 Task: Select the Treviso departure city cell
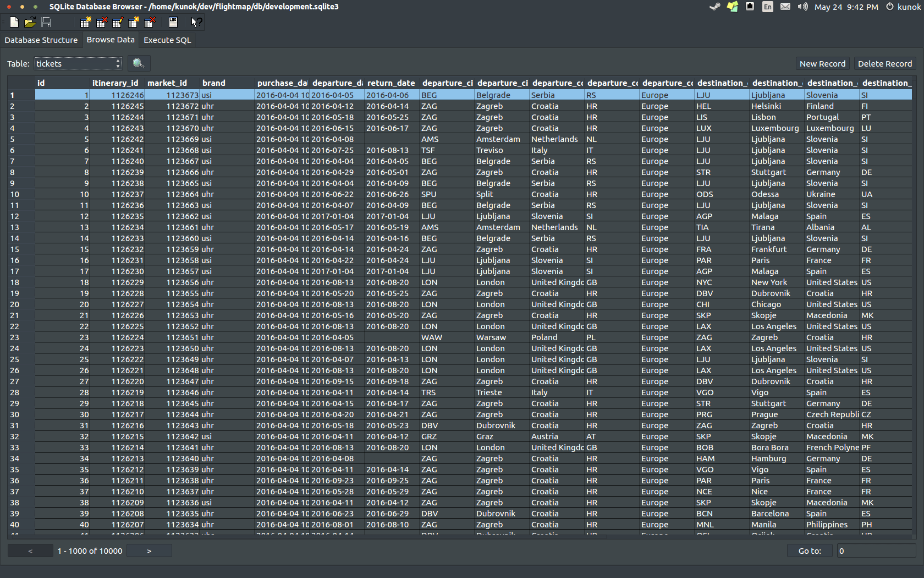[503, 150]
